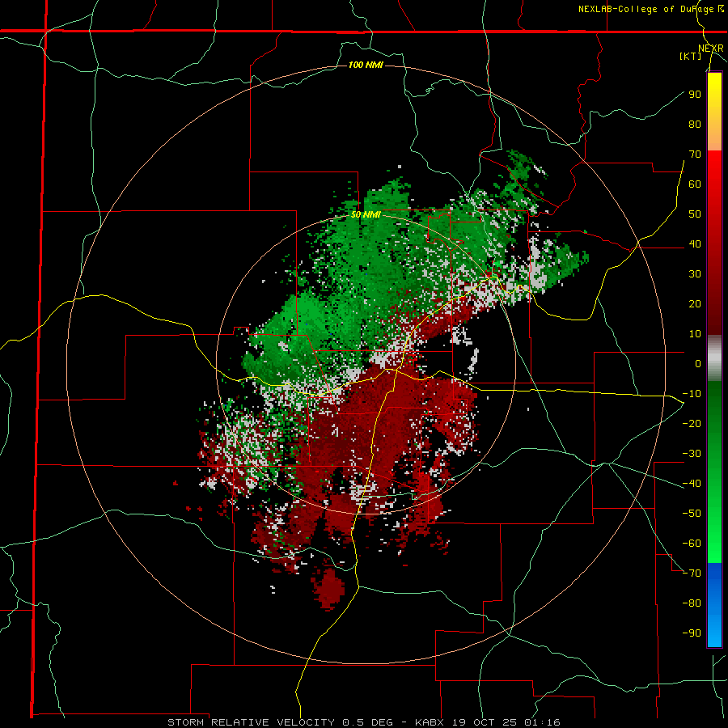Click the 60 value on the velocity scale

[695, 184]
